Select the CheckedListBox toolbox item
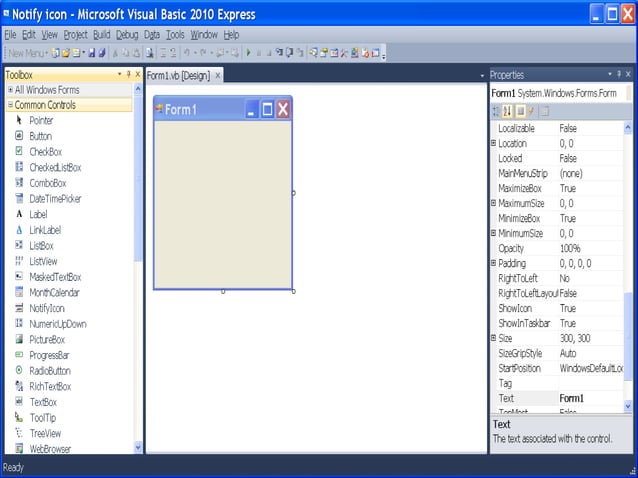 click(x=55, y=167)
